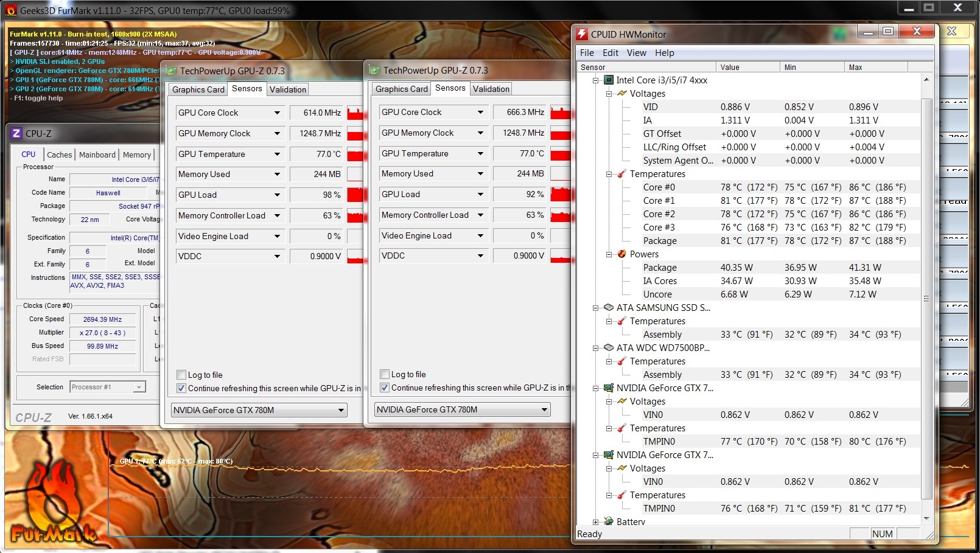The height and width of the screenshot is (553, 980).
Task: Expand the Battery node in HWMonitor
Action: (x=595, y=522)
